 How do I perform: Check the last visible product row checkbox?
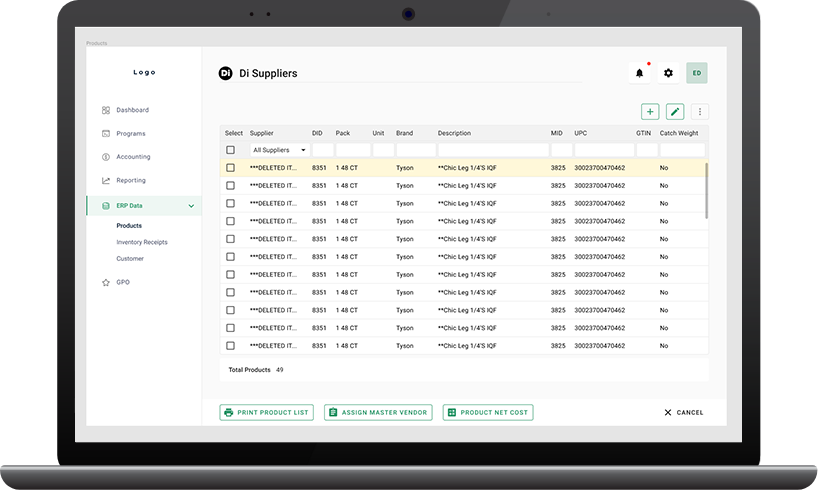point(230,346)
